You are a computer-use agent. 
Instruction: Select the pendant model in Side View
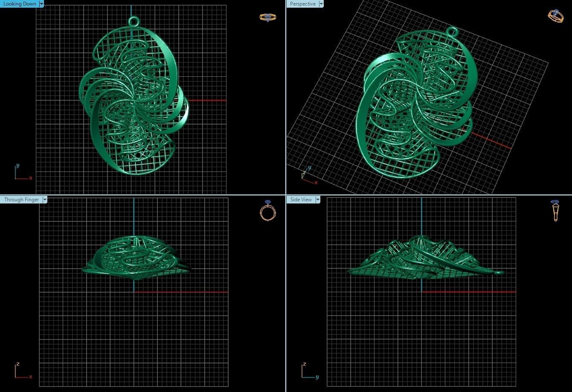pyautogui.click(x=425, y=257)
